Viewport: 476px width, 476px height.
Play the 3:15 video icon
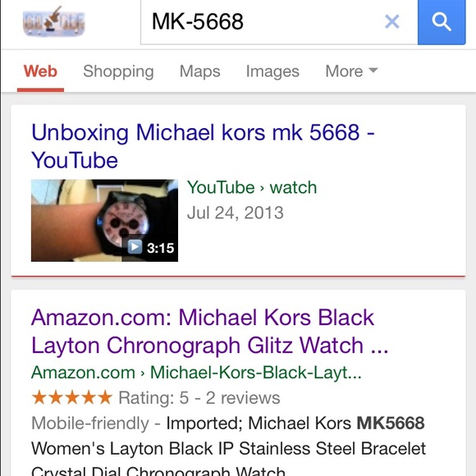(135, 246)
